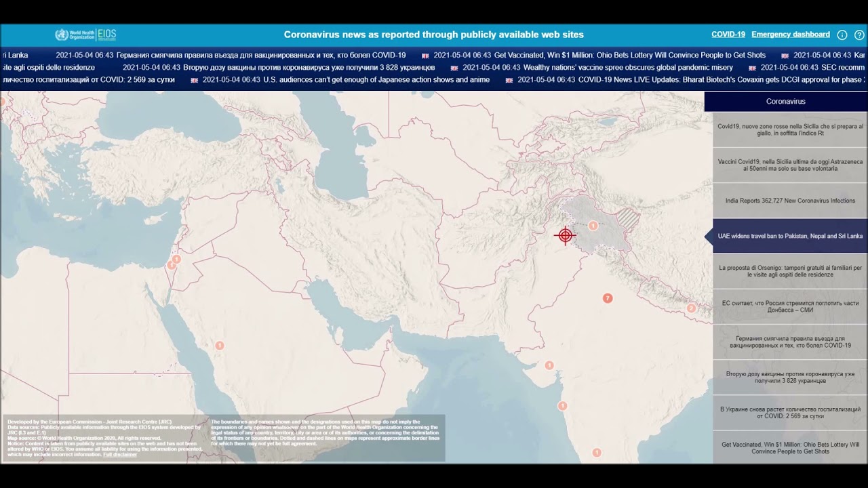Viewport: 868px width, 488px height.
Task: Open ticker headline on Japanese action shows
Action: (x=376, y=80)
